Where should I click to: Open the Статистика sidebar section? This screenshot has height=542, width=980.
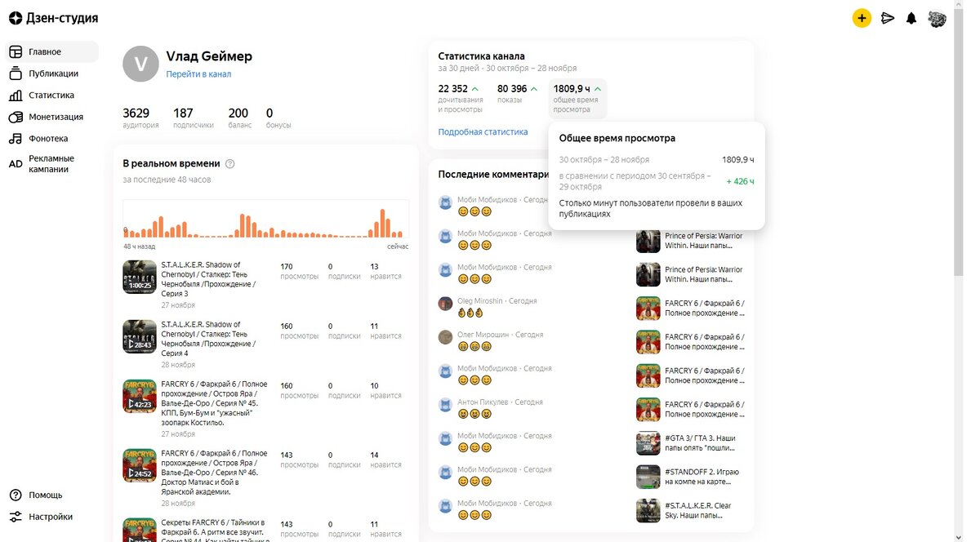51,95
